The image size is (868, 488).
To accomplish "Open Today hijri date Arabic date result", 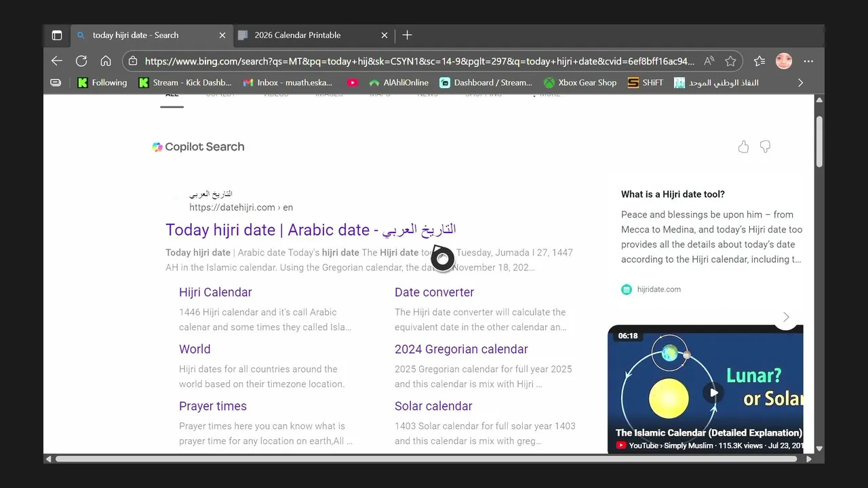I will [311, 230].
